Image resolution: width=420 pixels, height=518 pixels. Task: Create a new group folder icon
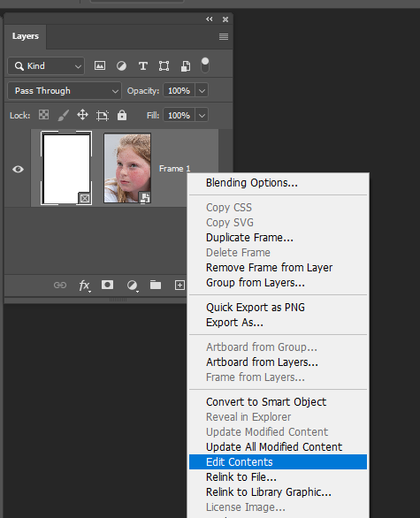tap(156, 285)
